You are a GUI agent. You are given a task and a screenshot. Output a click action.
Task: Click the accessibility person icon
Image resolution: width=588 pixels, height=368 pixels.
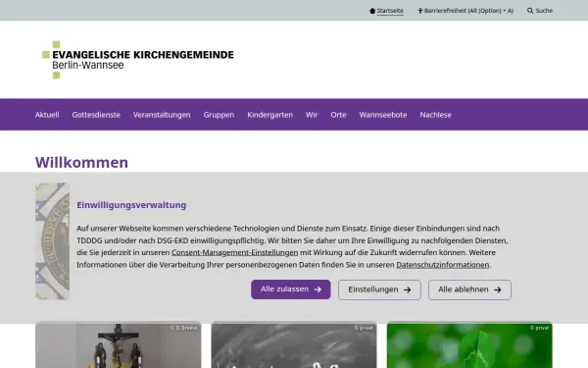pos(420,11)
